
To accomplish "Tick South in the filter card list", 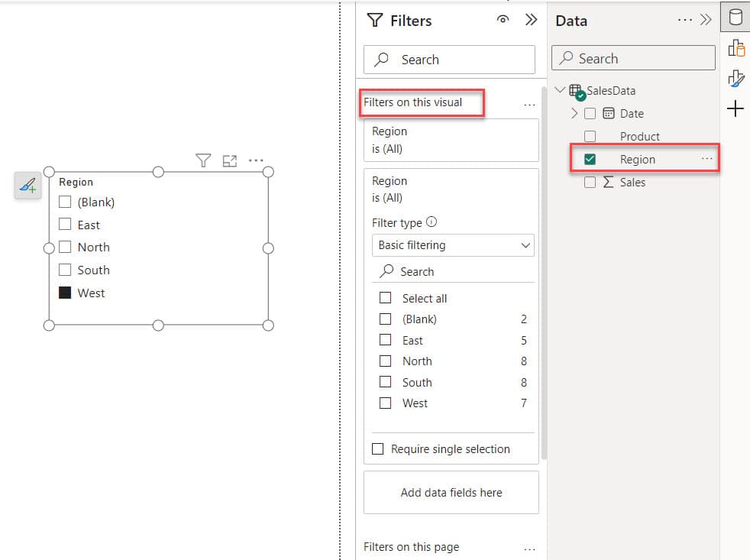I will pos(385,382).
